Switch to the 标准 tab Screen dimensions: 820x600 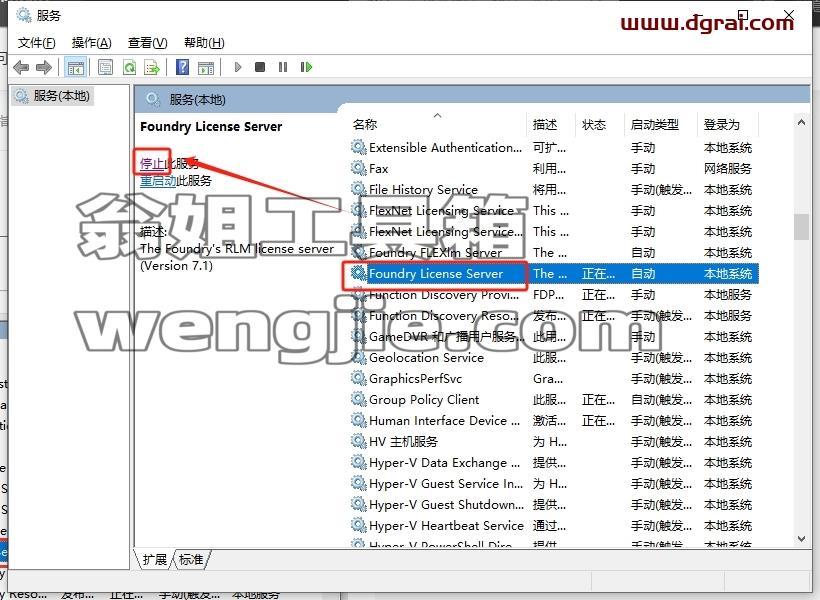click(x=191, y=559)
